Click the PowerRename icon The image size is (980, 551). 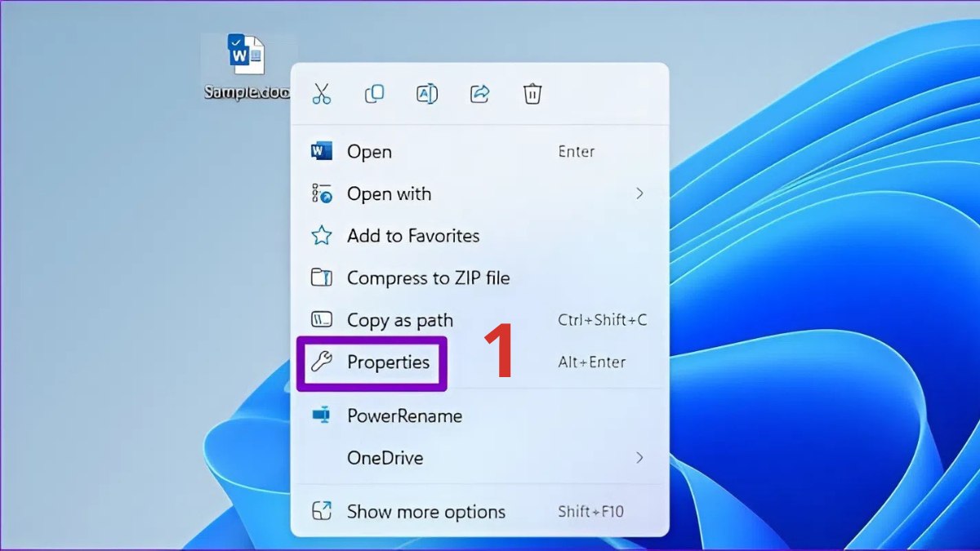[321, 416]
